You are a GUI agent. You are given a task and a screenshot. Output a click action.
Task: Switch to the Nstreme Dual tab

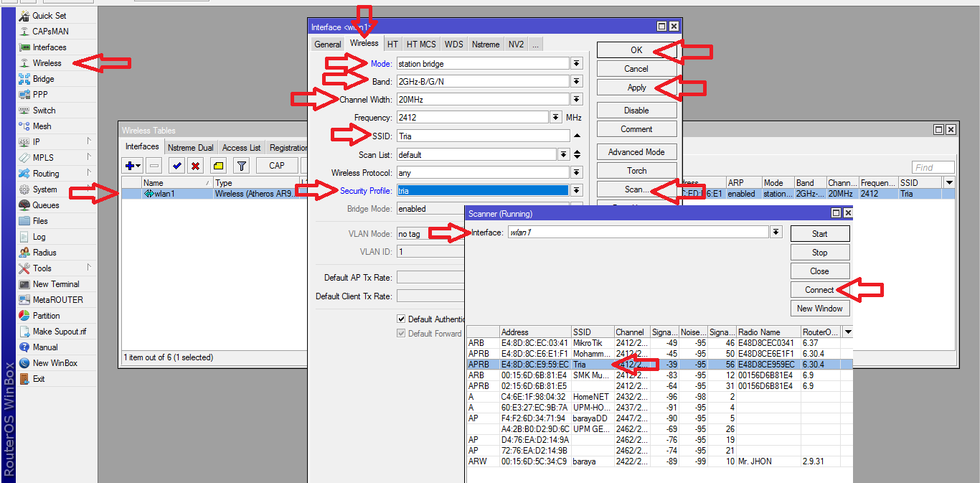coord(190,146)
